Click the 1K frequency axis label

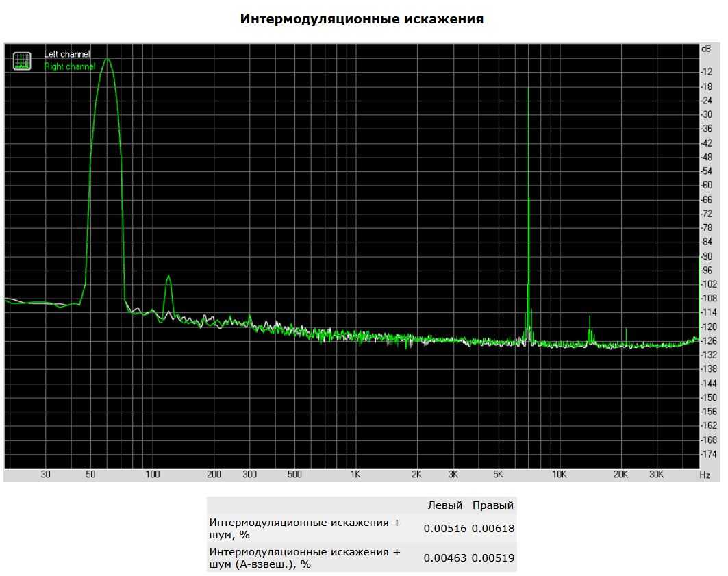click(355, 475)
